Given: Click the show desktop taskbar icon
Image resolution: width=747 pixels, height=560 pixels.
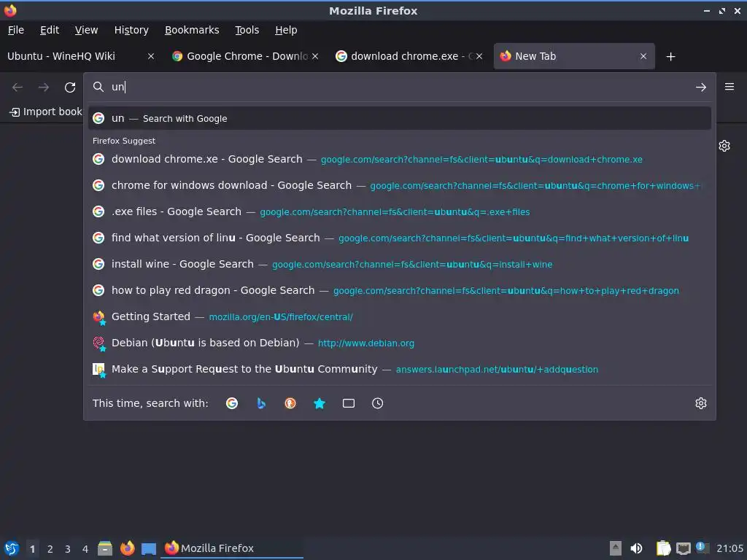Looking at the screenshot, I should pyautogui.click(x=149, y=548).
